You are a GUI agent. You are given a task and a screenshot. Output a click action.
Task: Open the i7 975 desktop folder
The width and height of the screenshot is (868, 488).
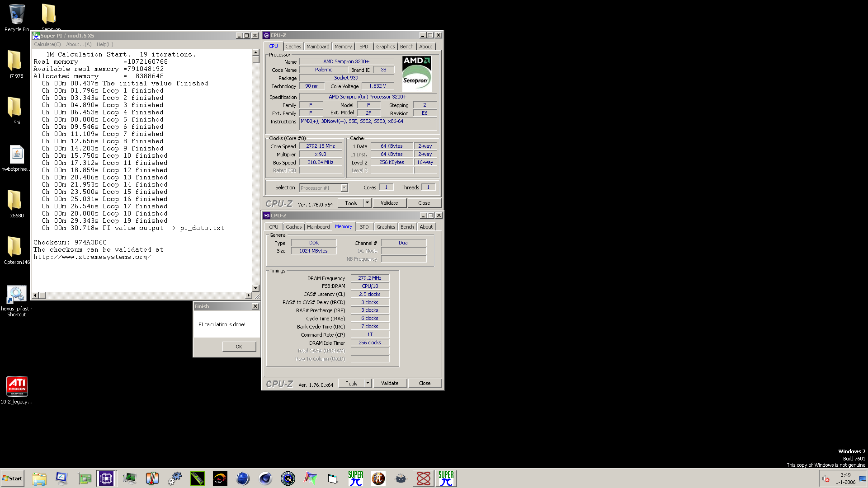16,64
